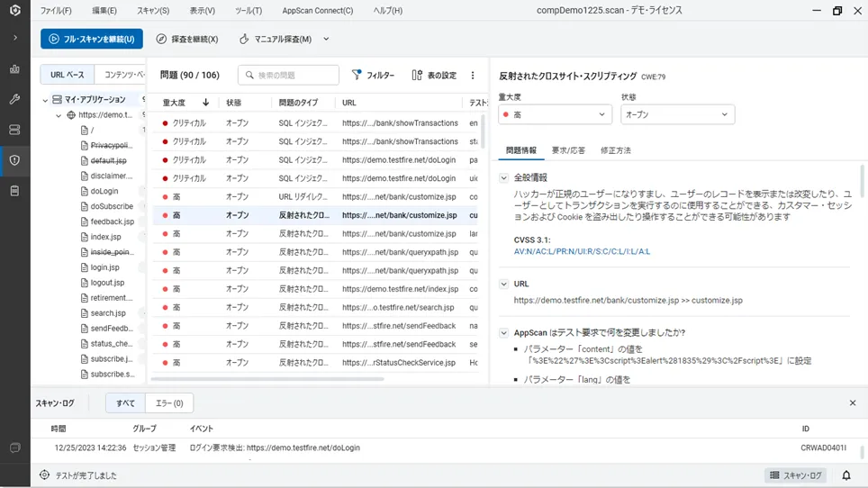Open the dashboard chart icon in sidebar
This screenshot has height=488, width=868.
tap(15, 69)
